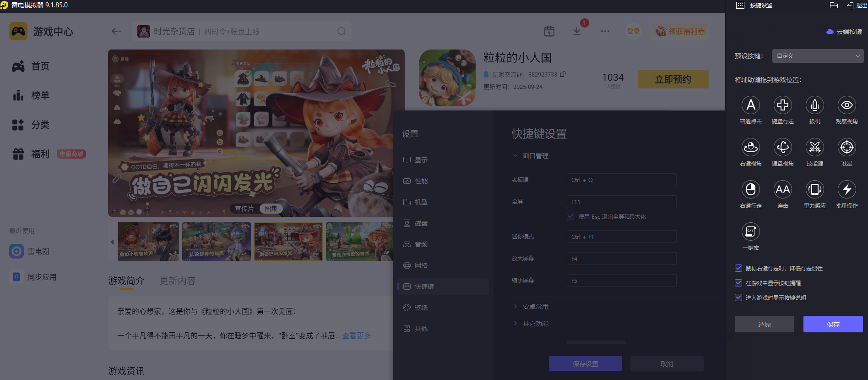
Task: Select the 键盘行走 (keyboard walk) D-pad icon
Action: (783, 105)
